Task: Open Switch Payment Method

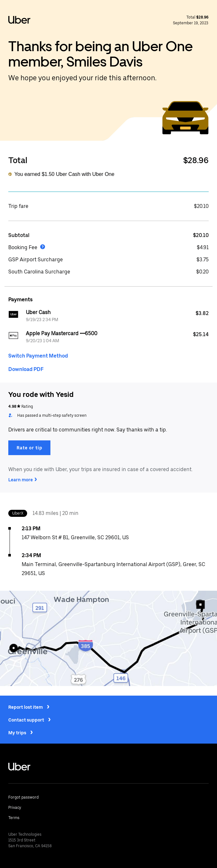Action: (38, 356)
